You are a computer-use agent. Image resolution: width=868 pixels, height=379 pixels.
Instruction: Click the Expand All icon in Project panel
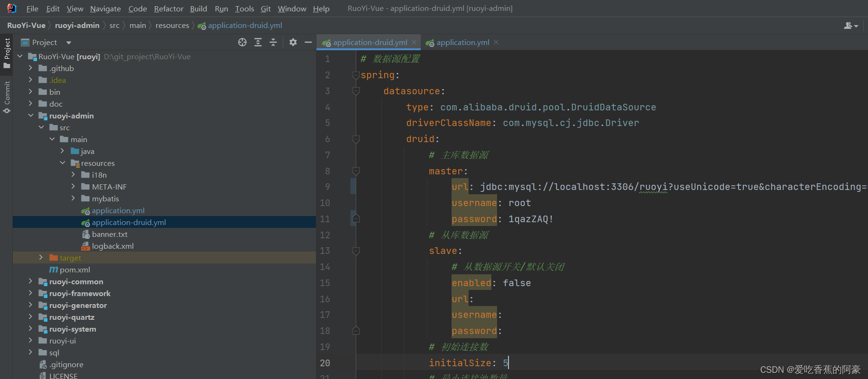pyautogui.click(x=258, y=42)
